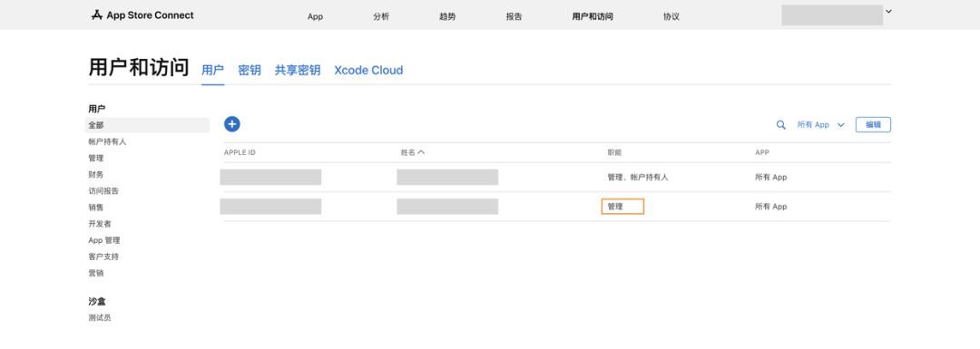Select 财务 in the sidebar
This screenshot has height=349, width=980.
[x=96, y=174]
